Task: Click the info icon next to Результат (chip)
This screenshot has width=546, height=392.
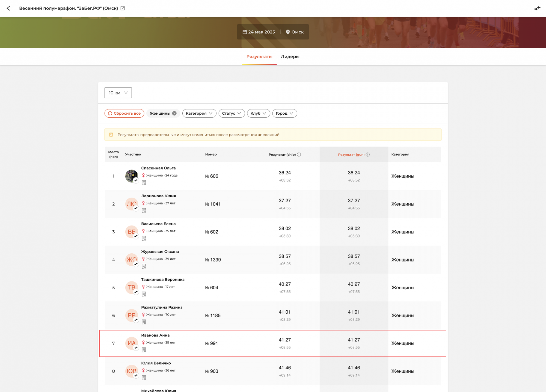Action: 299,155
